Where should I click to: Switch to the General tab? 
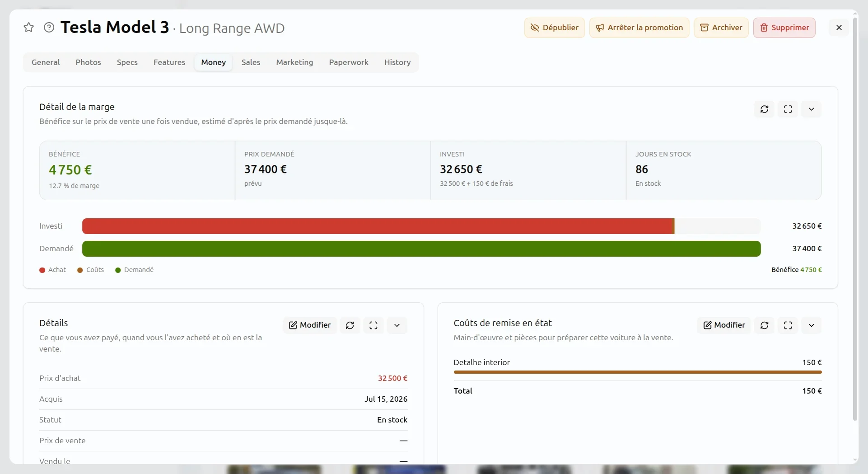pyautogui.click(x=46, y=62)
